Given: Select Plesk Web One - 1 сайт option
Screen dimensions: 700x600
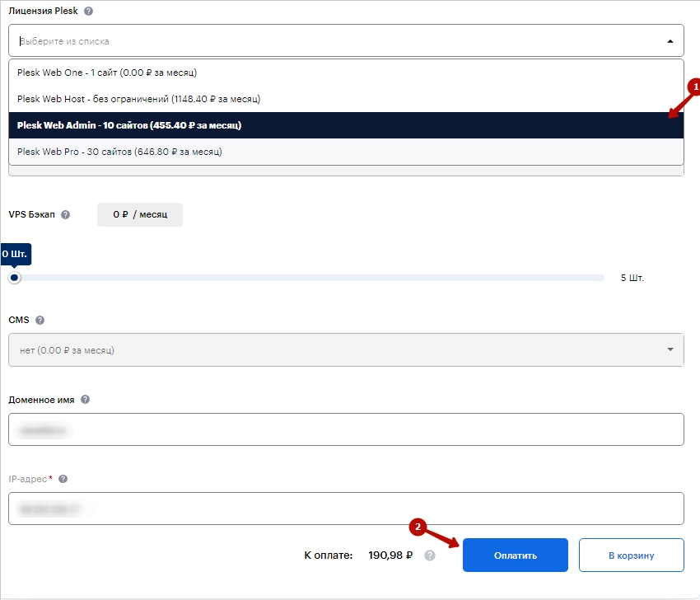Looking at the screenshot, I should [x=346, y=73].
